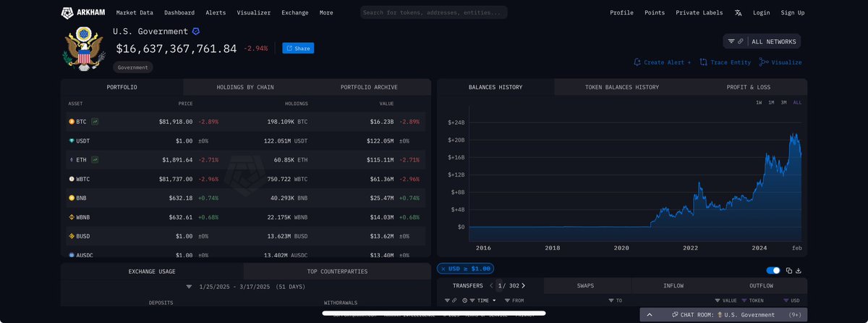
Task: Click the chain link icon beside All Networks
Action: 741,41
